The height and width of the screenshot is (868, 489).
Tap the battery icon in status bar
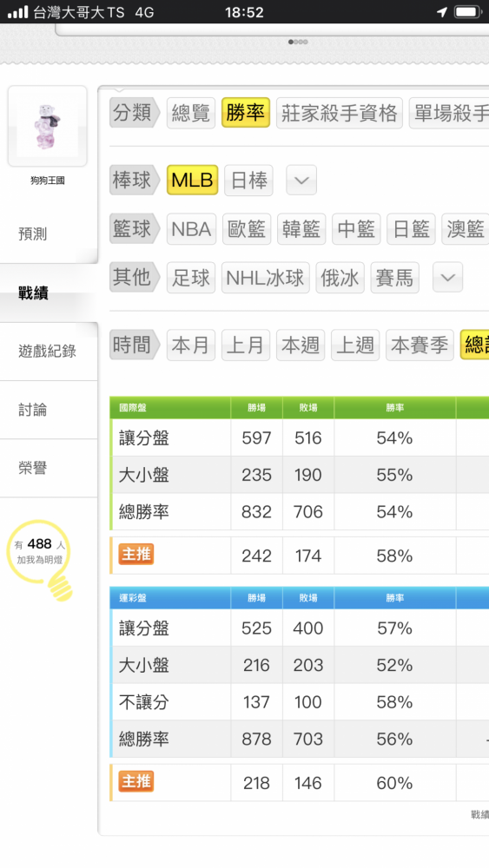coord(468,11)
